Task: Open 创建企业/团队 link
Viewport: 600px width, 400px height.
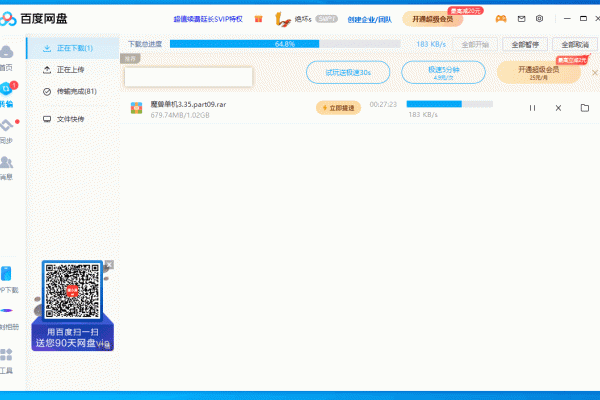Action: click(370, 19)
